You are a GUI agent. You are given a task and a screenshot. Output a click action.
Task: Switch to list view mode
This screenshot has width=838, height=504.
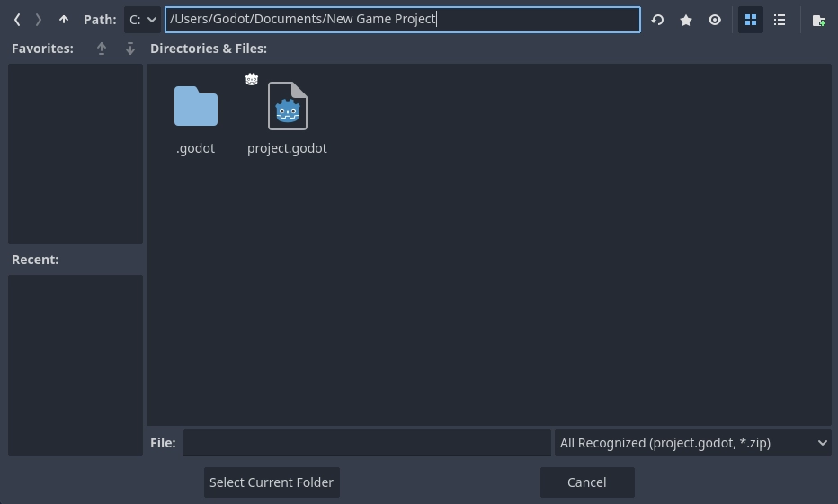pyautogui.click(x=780, y=20)
